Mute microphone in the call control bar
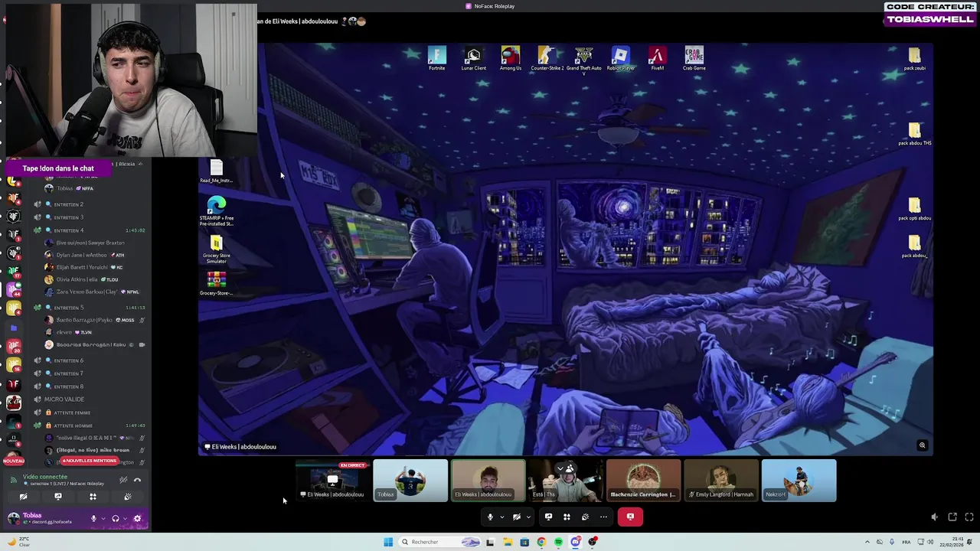This screenshot has height=551, width=980. click(x=490, y=517)
